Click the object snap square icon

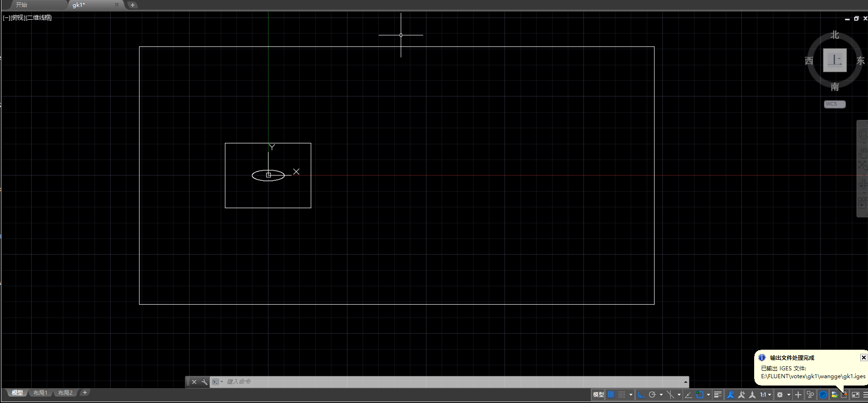pos(700,395)
